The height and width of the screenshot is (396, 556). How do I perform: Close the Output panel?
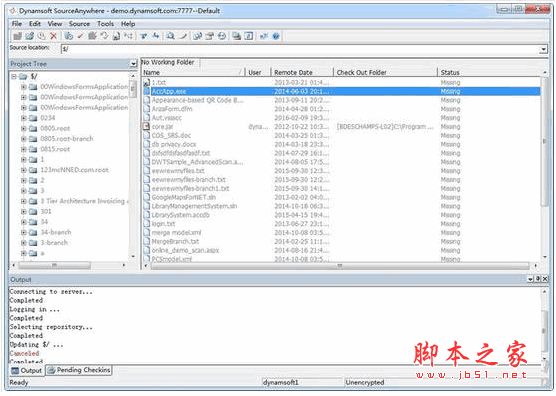(545, 279)
